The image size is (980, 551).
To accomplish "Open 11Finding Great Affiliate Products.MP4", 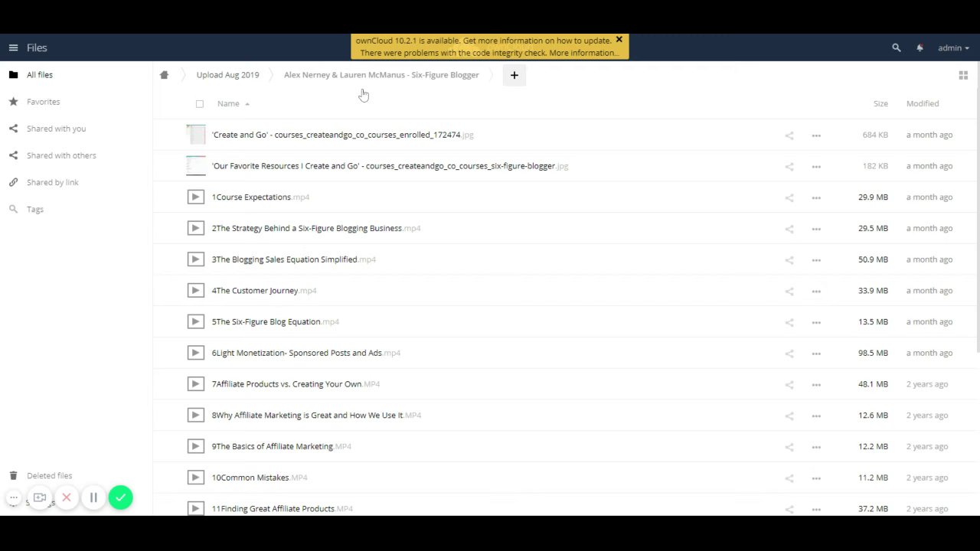I will (283, 508).
